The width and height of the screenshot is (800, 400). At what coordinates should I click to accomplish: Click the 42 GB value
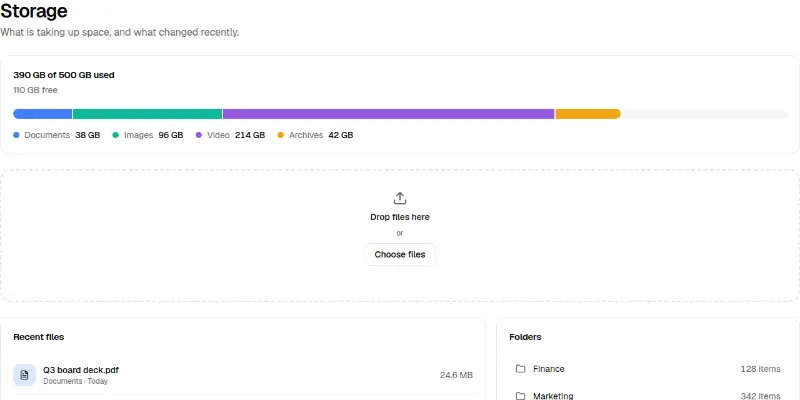tap(341, 135)
